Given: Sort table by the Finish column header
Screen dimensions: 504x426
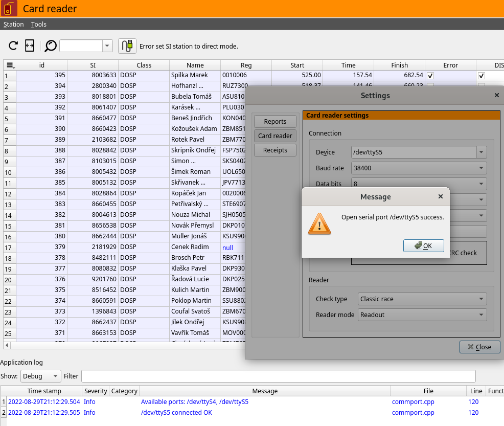Looking at the screenshot, I should point(399,65).
